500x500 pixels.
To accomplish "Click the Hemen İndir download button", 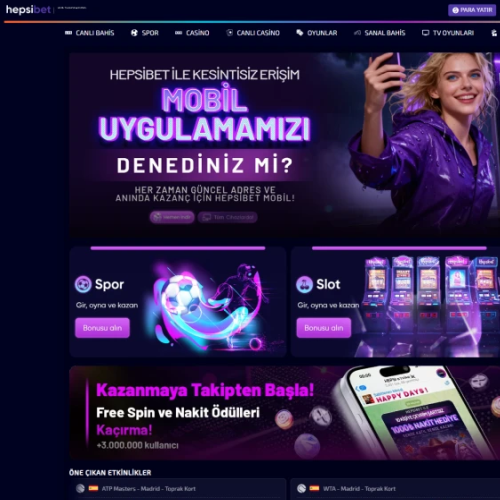I will [x=172, y=217].
